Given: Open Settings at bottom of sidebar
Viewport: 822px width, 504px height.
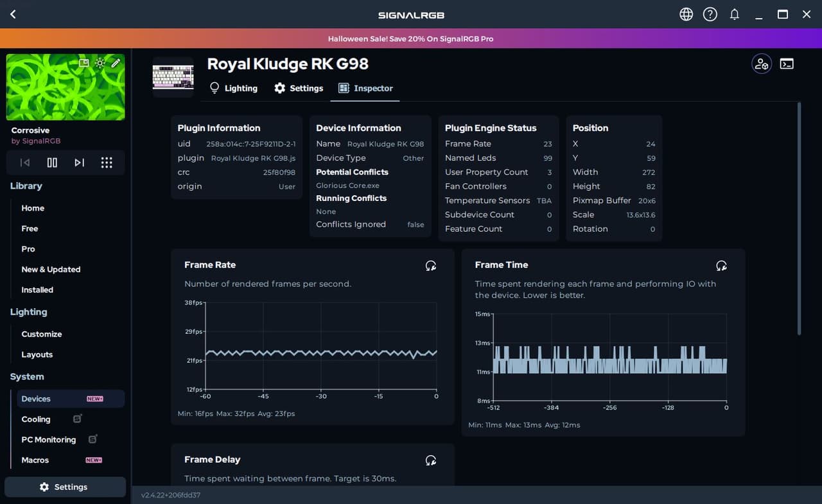Looking at the screenshot, I should coord(65,487).
